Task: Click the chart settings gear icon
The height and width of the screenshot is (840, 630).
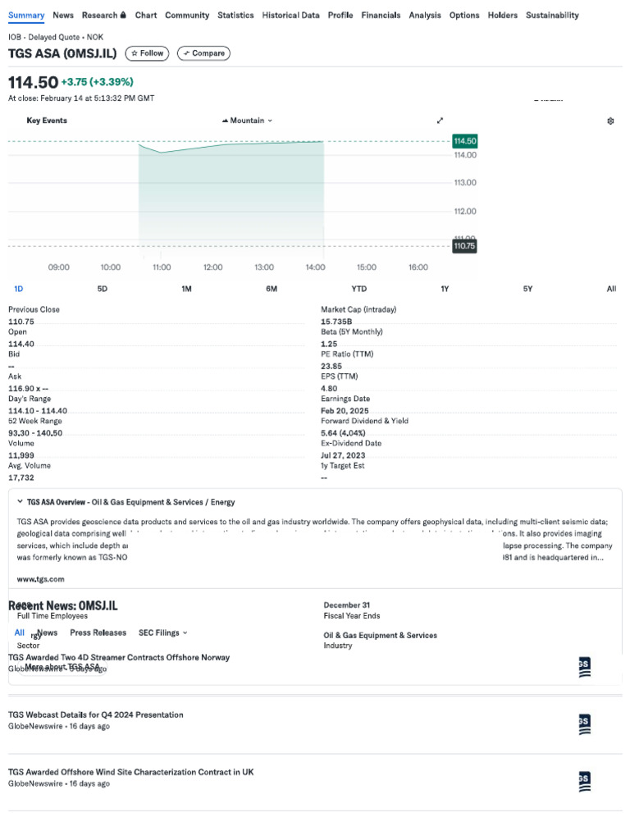Action: (x=610, y=121)
